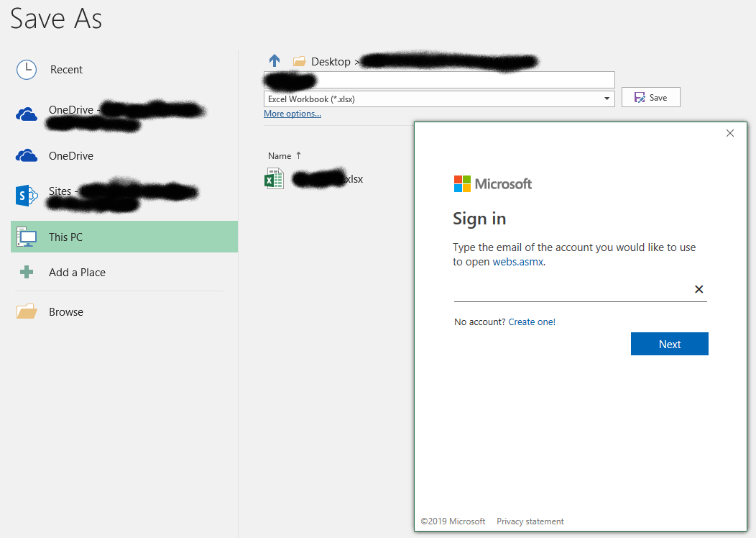Open the file type dropdown arrow
The image size is (756, 538).
coord(607,99)
